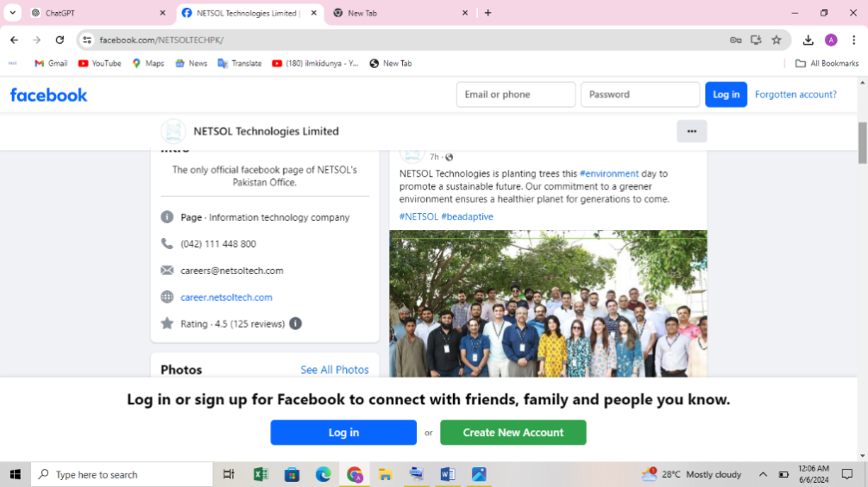
Task: Open the tree planting group photo
Action: coord(548,303)
